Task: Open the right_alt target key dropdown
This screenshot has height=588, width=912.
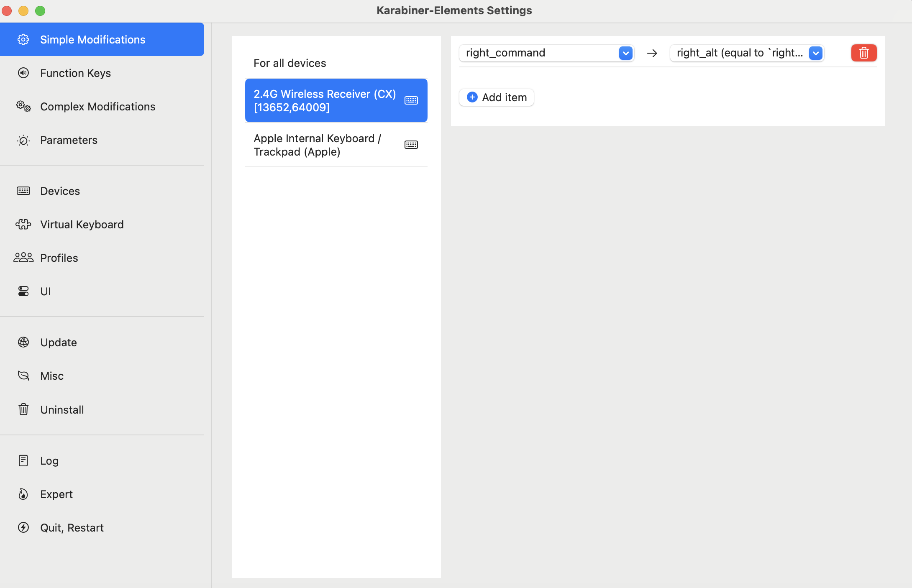Action: [815, 53]
